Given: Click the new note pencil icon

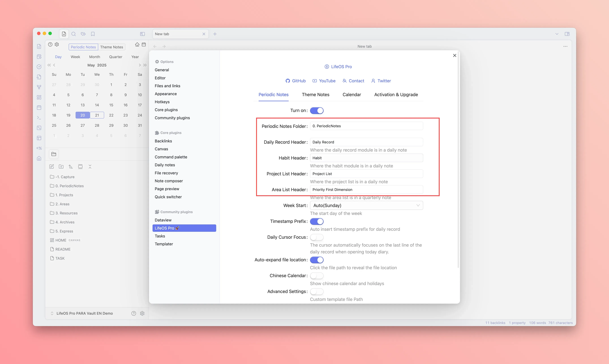Looking at the screenshot, I should tap(52, 167).
